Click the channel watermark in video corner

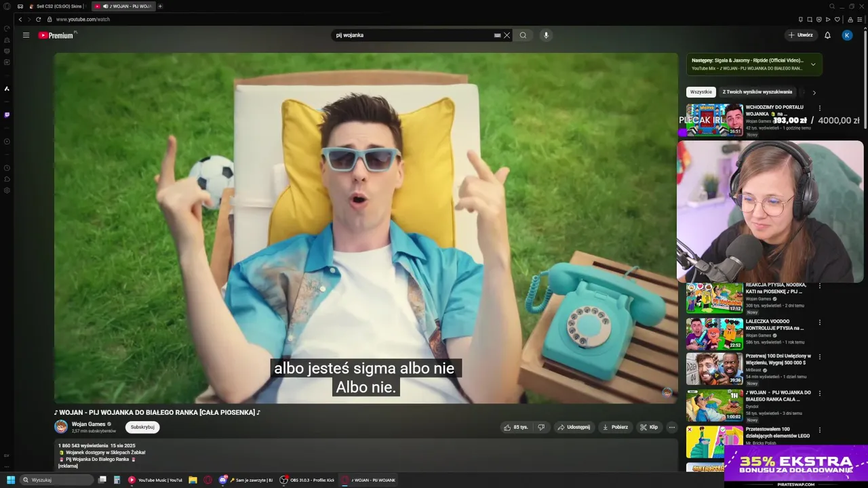pyautogui.click(x=667, y=393)
